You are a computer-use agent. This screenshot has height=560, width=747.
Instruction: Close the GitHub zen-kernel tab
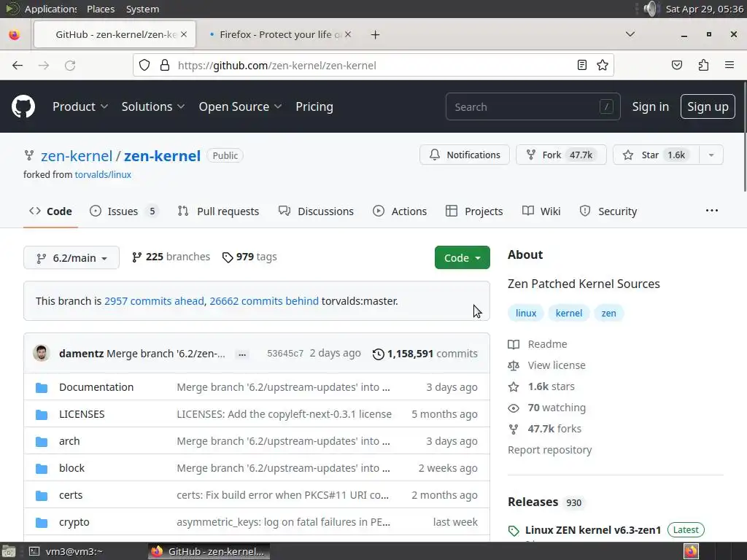click(x=184, y=34)
